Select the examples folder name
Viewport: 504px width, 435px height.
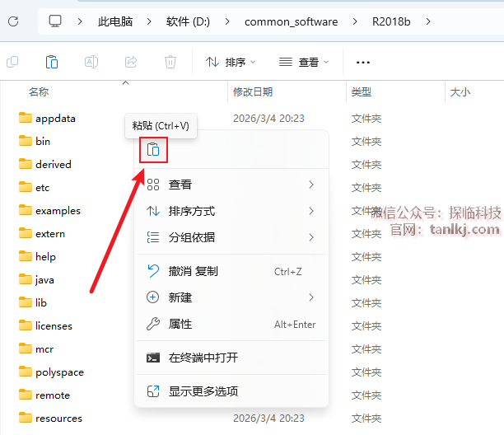click(58, 211)
